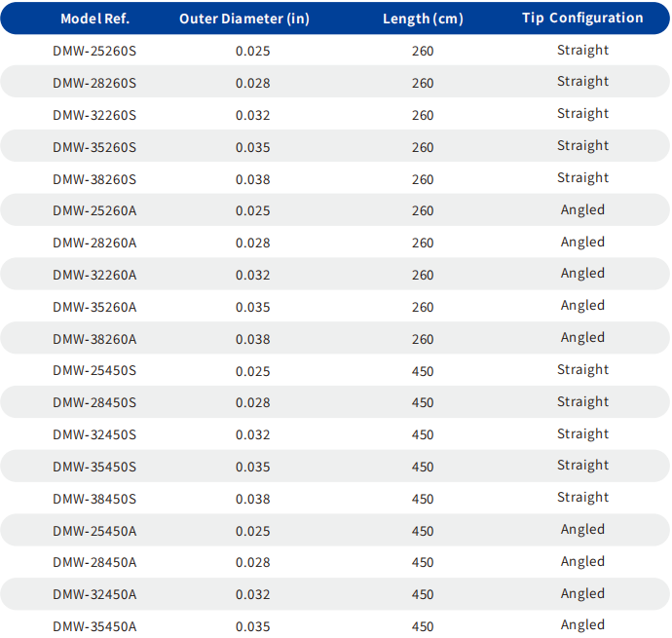
Task: Click the DMW-35450A model cell
Action: [x=94, y=626]
